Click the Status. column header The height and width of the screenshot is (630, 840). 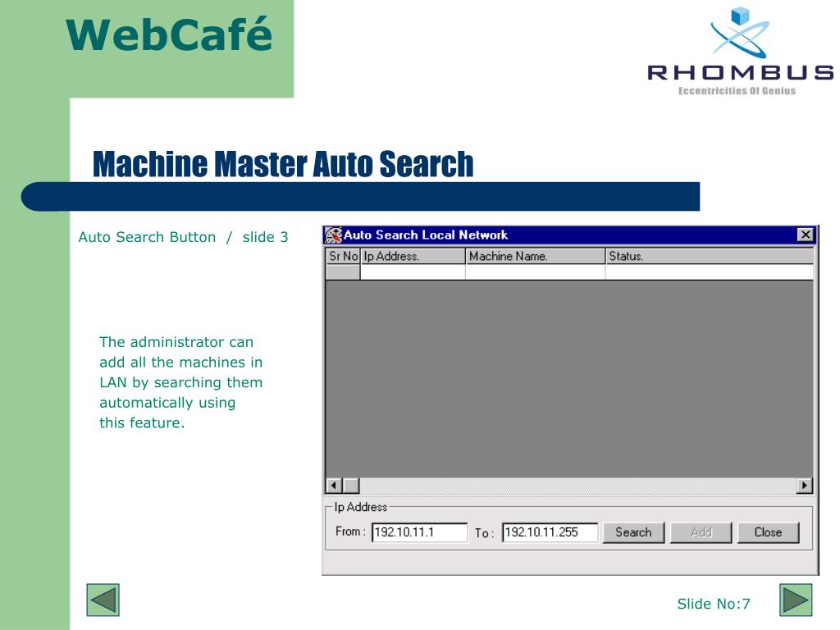[710, 257]
